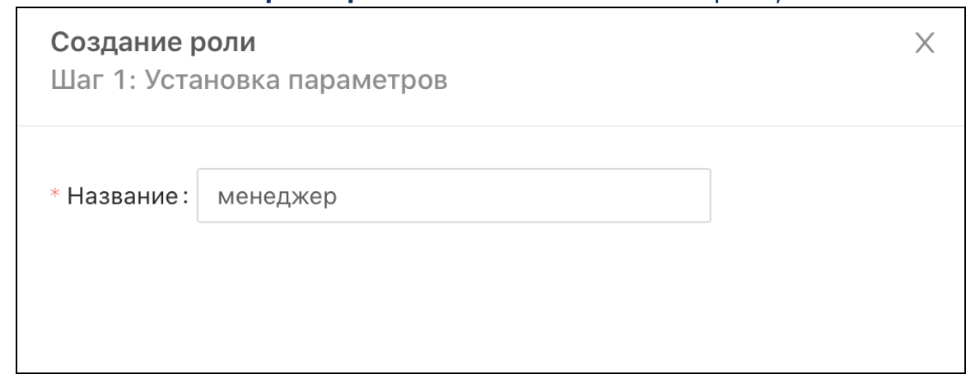Click the Создание роли dialog title

[153, 44]
